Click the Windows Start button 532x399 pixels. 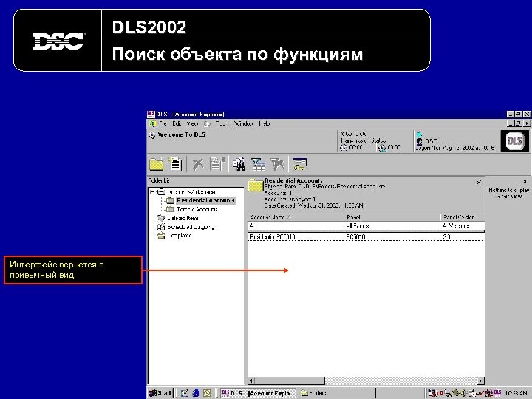coord(160,393)
